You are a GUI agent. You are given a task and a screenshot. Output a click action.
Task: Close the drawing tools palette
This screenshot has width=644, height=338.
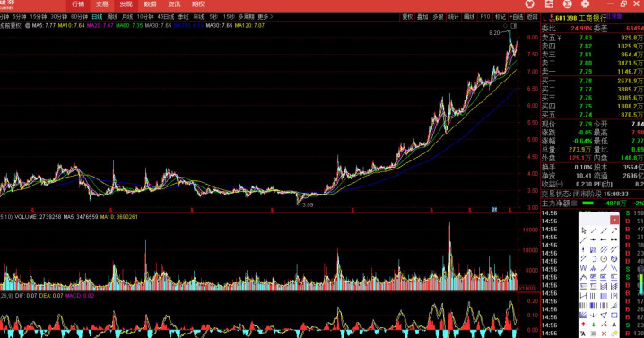(x=614, y=220)
